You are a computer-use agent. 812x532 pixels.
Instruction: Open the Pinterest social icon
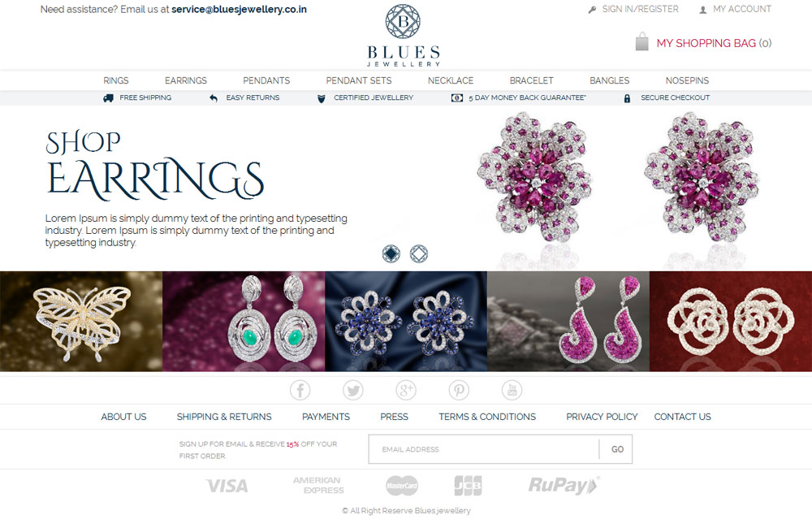(459, 390)
